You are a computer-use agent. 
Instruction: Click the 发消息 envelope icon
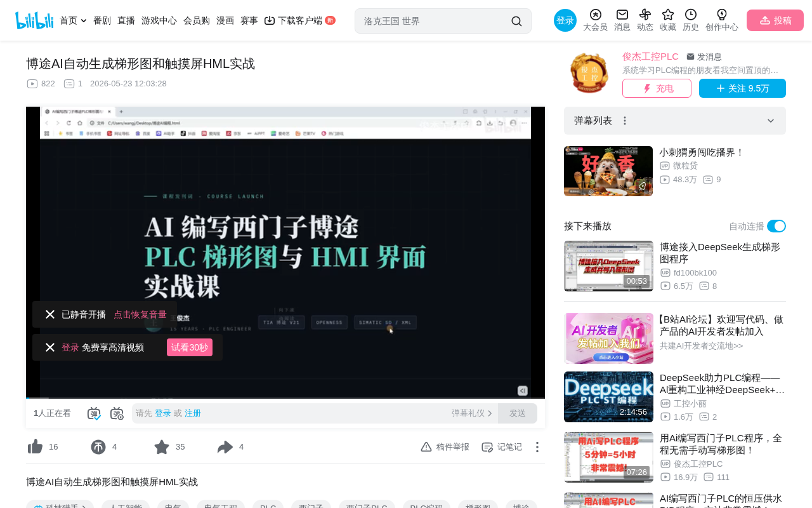pos(690,57)
